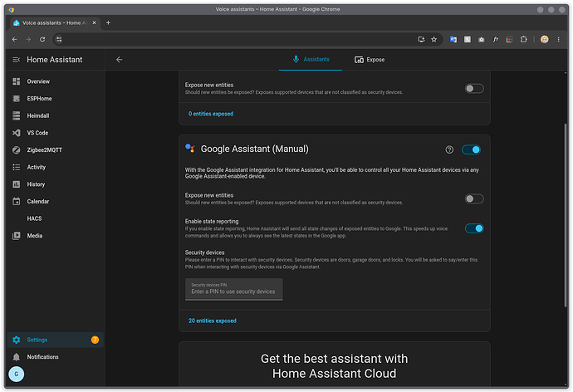Open the Zigbee2MQTT sidebar icon

click(x=17, y=149)
